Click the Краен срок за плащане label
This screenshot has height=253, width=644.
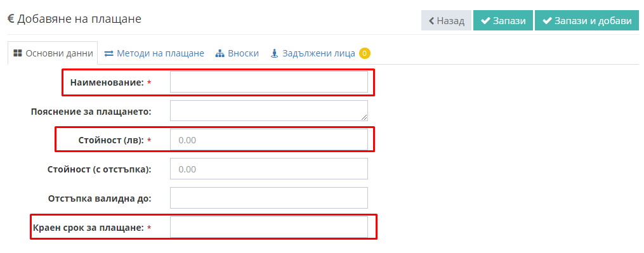click(88, 227)
